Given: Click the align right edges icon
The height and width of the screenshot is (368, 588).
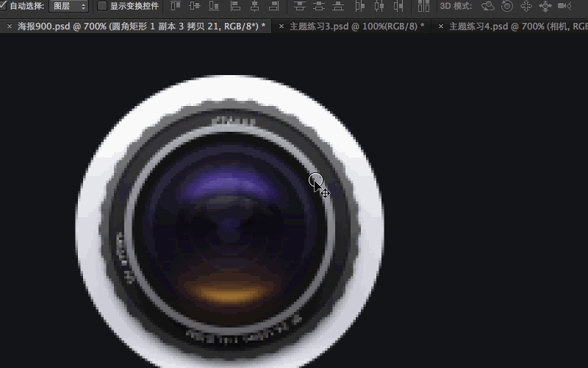Looking at the screenshot, I should (x=274, y=6).
